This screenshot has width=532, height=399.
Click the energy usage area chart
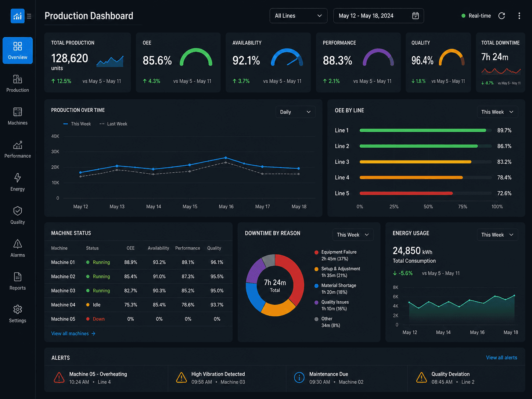tap(462, 310)
